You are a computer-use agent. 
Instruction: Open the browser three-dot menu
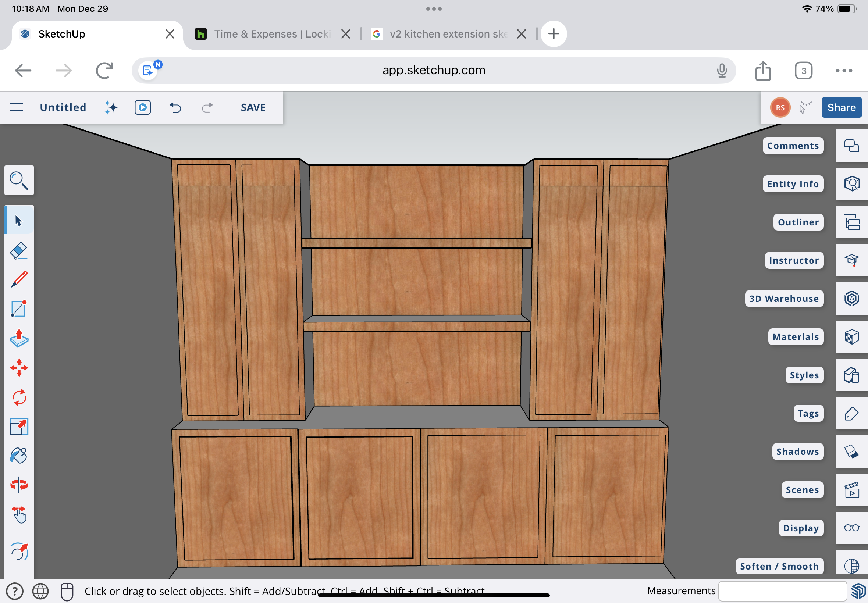pos(843,71)
